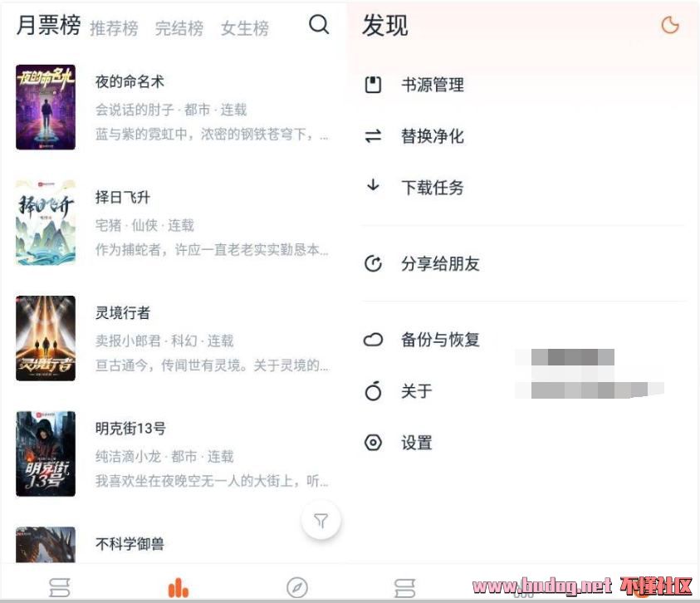The image size is (700, 603).
Task: Click the 书源管理 book source icon
Action: click(373, 85)
